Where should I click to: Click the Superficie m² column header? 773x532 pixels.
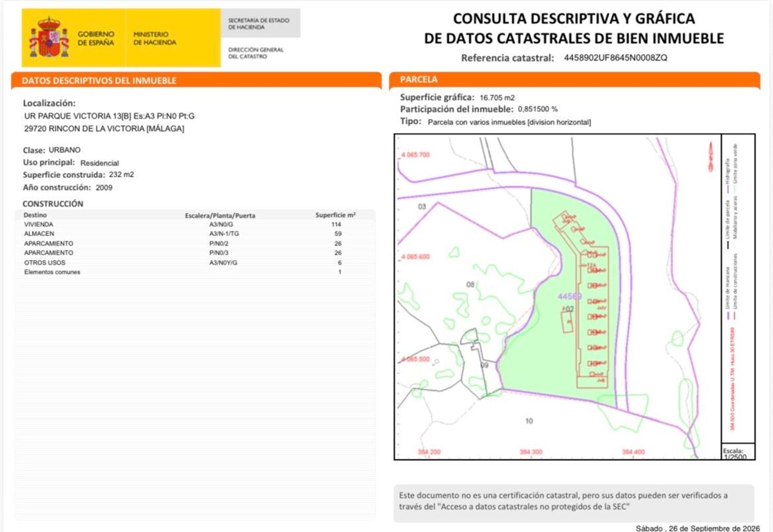pyautogui.click(x=335, y=215)
